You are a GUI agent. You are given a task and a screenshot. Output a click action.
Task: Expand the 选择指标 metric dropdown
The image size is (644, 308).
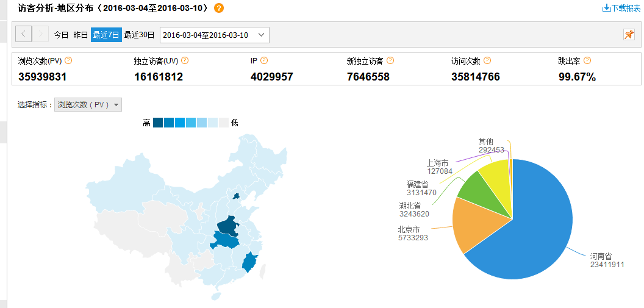pos(88,104)
